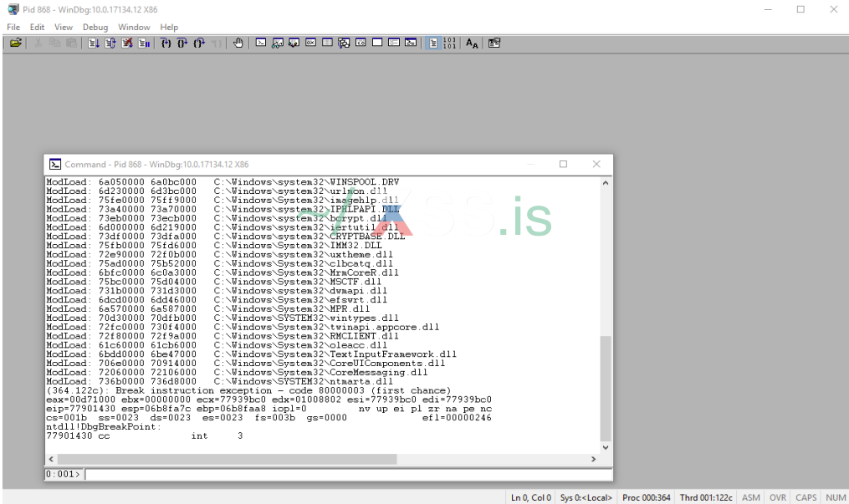Open Processes and Threads window icon

pos(394,43)
